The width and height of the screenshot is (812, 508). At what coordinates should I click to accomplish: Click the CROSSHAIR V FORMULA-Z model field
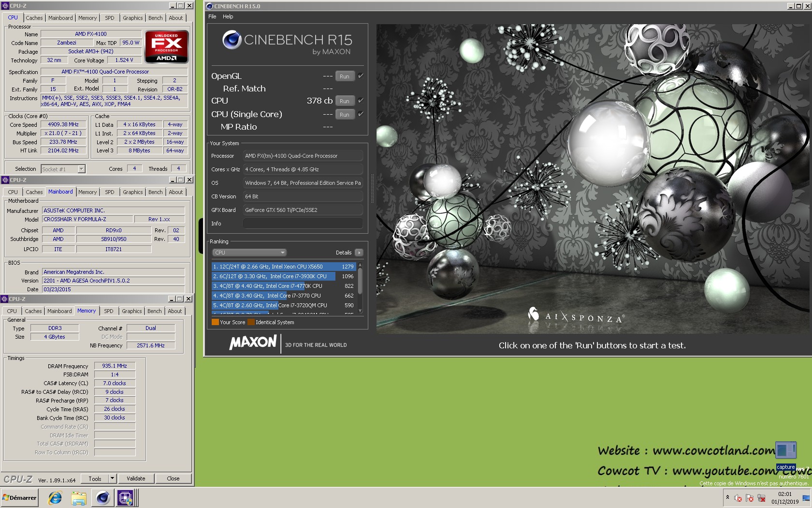87,219
